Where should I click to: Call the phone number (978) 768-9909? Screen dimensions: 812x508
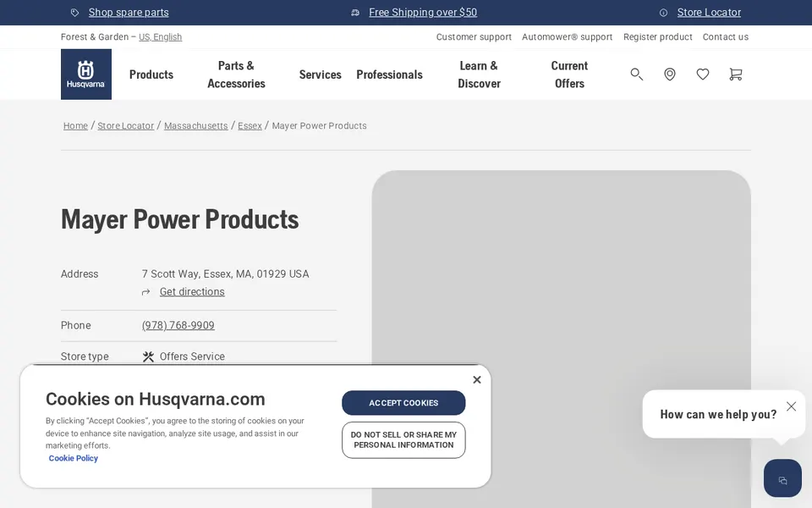coord(178,325)
